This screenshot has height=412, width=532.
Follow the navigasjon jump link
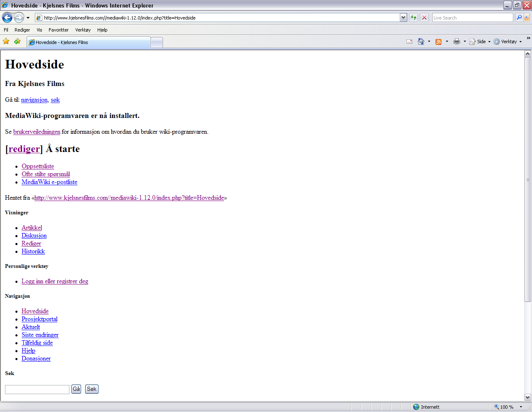click(x=34, y=100)
